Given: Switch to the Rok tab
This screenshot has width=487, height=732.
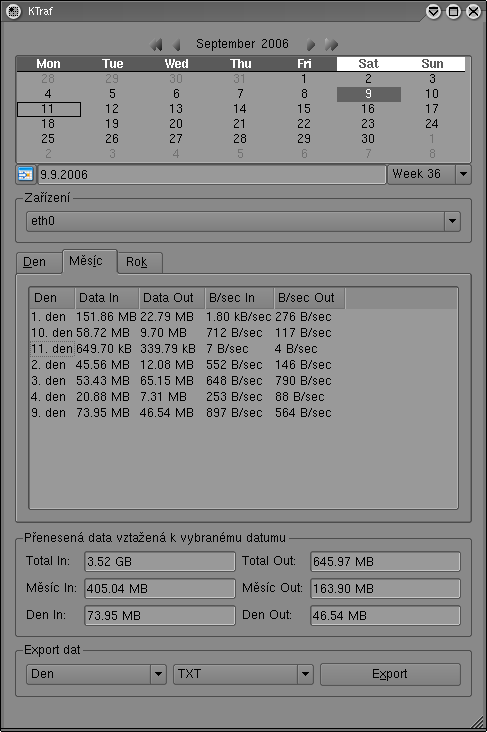Looking at the screenshot, I should click(139, 262).
